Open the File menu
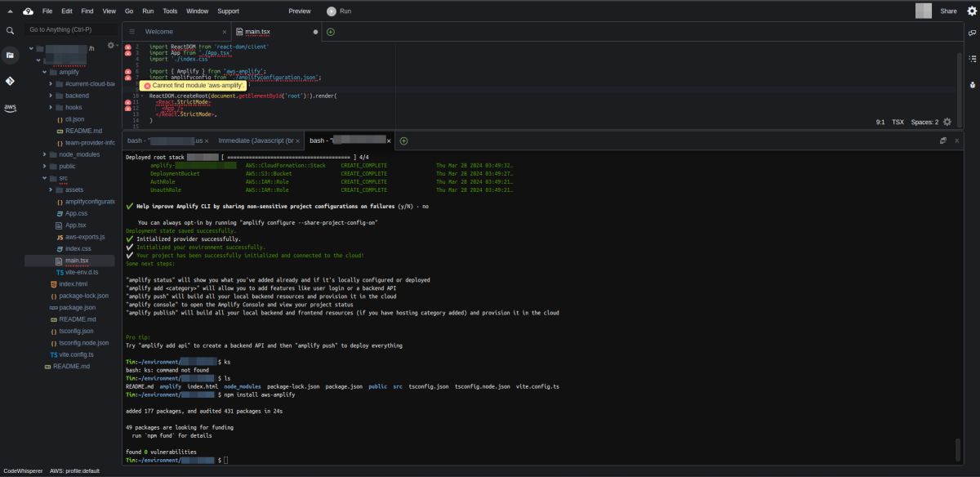The width and height of the screenshot is (980, 477). click(x=47, y=11)
